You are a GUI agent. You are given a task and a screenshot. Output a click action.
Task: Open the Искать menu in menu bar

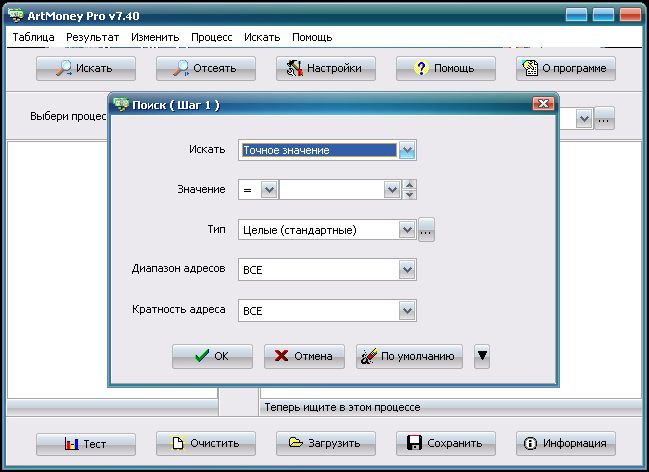click(262, 37)
